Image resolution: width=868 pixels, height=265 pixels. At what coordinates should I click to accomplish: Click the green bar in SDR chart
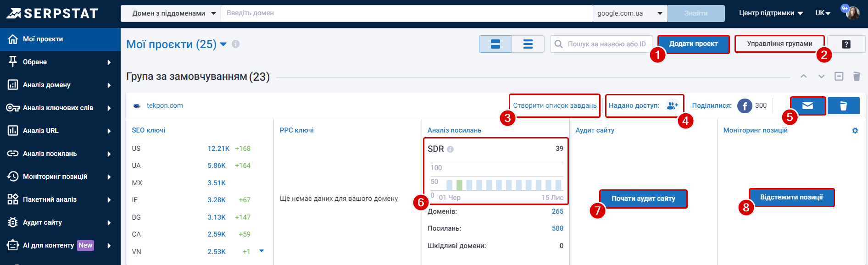[459, 185]
